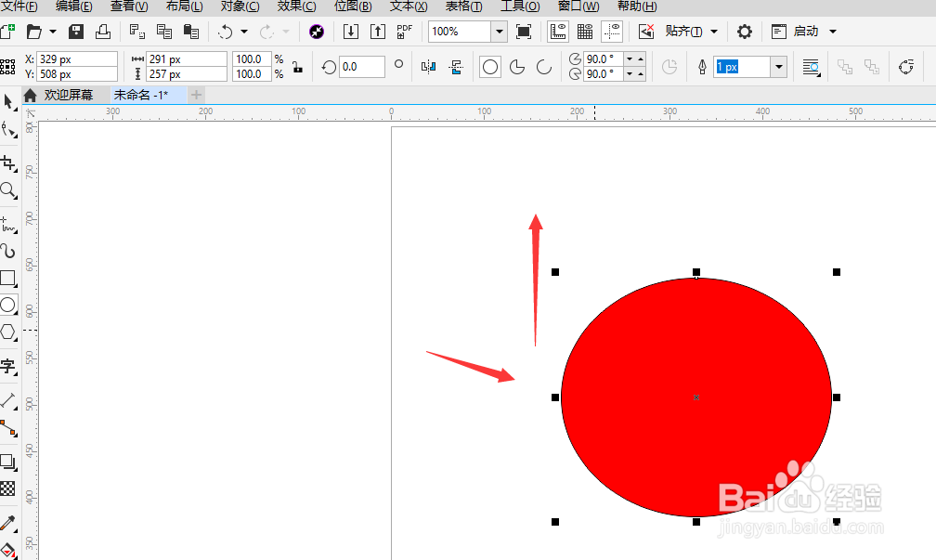
Task: Expand the Open recent dropdown arrow
Action: click(53, 32)
